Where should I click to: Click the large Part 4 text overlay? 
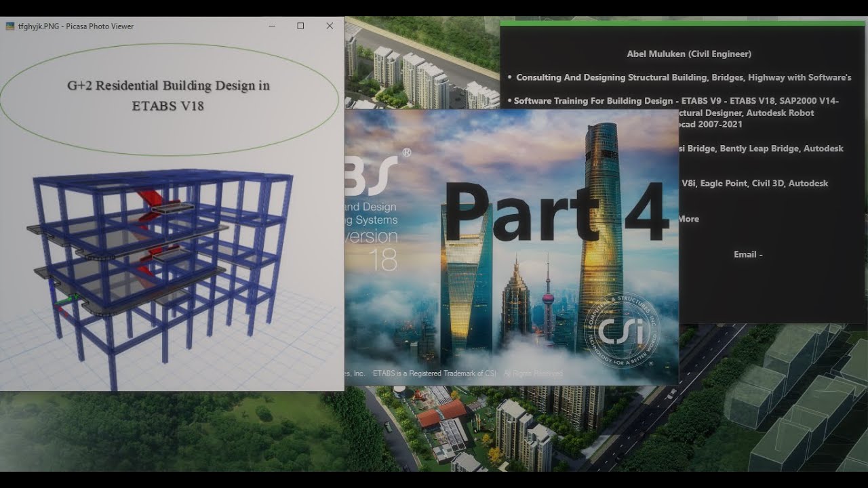tap(556, 211)
